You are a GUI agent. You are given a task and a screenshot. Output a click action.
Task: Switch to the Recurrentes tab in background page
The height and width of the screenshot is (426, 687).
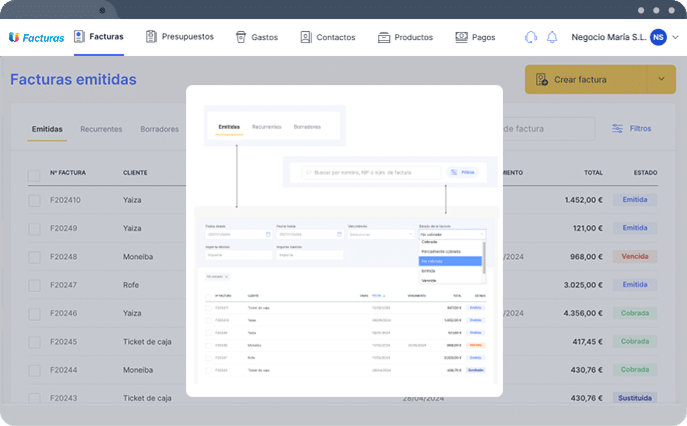[101, 129]
